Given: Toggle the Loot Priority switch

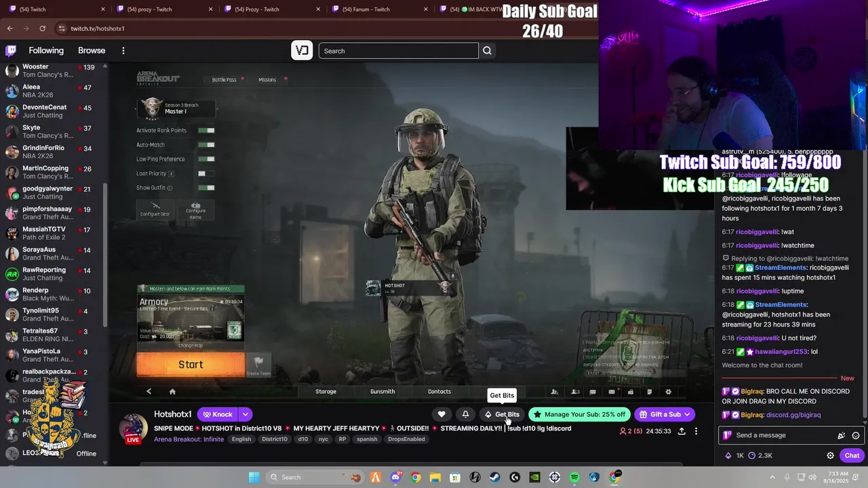Looking at the screenshot, I should point(206,174).
